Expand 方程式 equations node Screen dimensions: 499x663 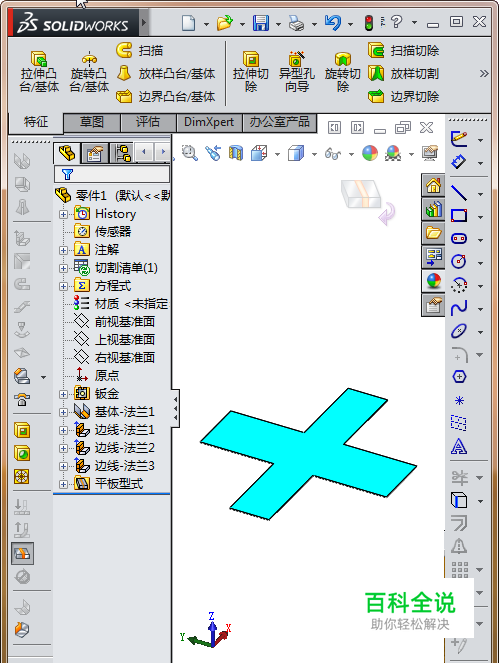point(63,286)
